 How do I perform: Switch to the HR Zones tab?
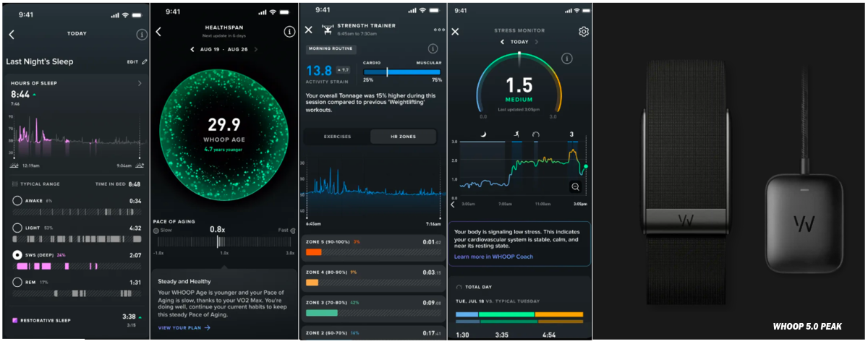coord(403,136)
